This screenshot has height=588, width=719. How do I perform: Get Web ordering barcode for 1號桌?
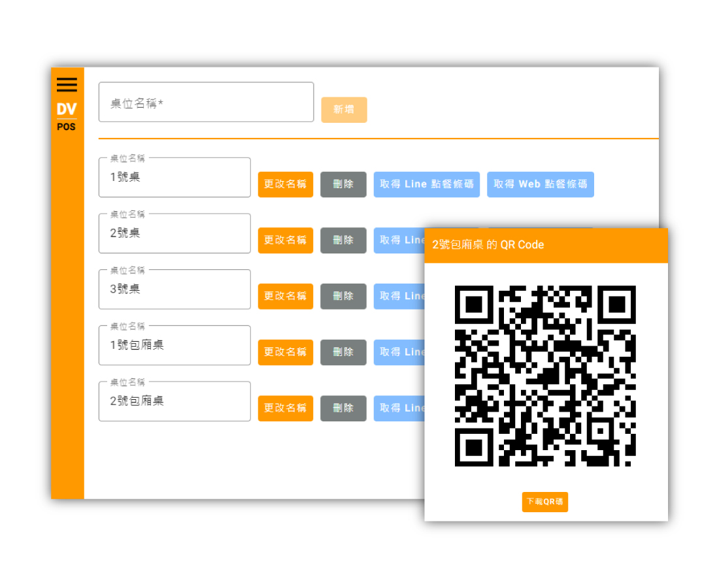click(540, 184)
